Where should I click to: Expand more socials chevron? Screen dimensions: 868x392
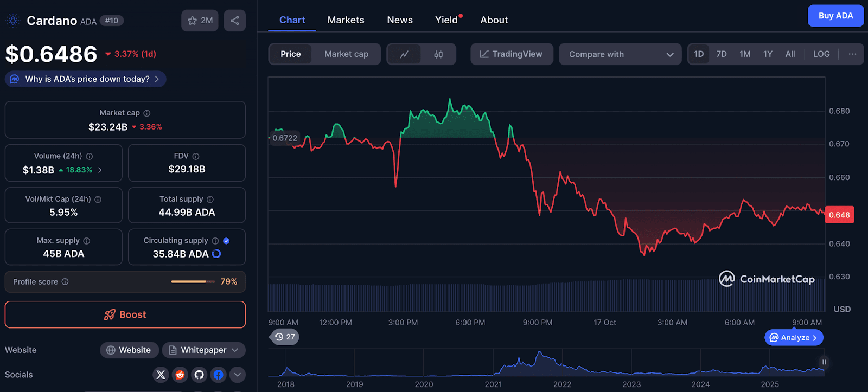[237, 375]
